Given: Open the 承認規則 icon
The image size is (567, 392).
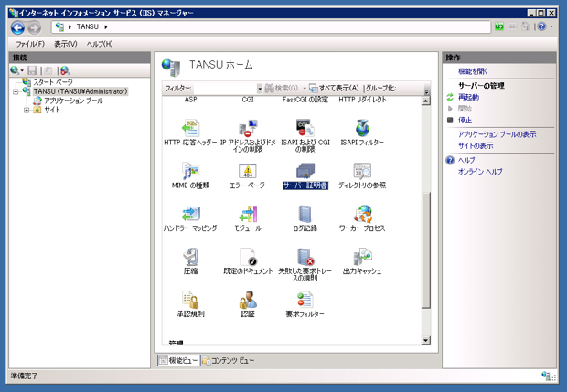Looking at the screenshot, I should pos(190,300).
